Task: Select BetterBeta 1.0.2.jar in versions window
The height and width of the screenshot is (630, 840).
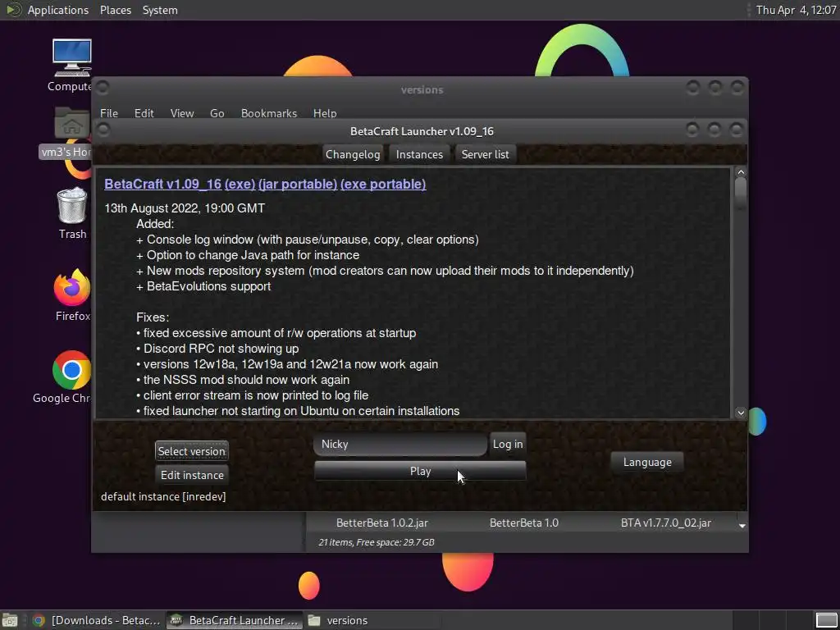Action: tap(382, 523)
